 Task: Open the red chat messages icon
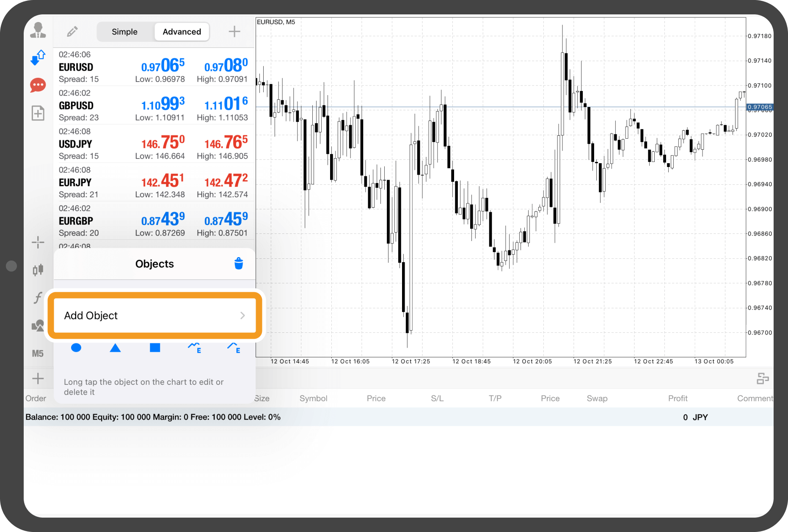[x=38, y=85]
